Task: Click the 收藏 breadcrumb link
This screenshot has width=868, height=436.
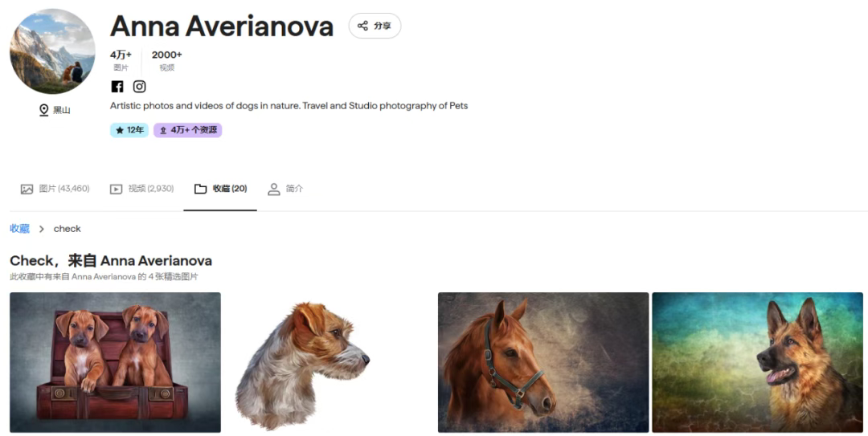Action: point(19,229)
